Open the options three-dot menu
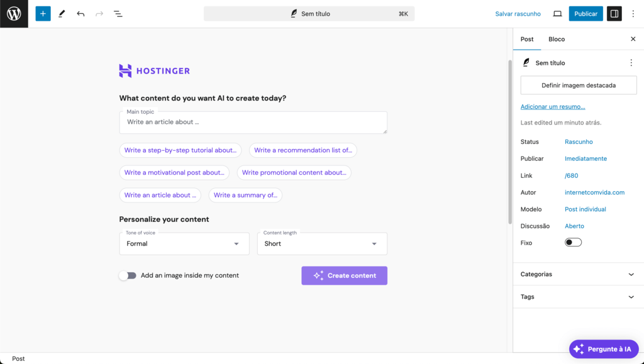The width and height of the screenshot is (644, 364). pyautogui.click(x=633, y=13)
